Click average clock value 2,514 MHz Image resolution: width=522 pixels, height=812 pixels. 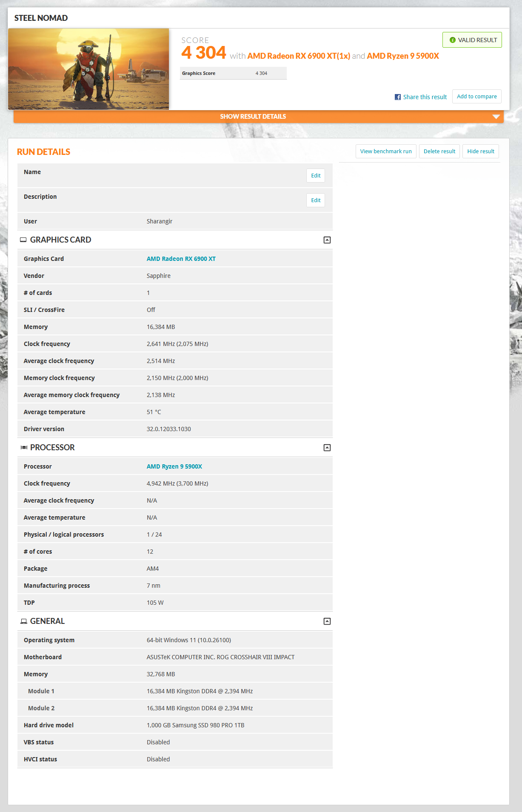pos(161,361)
